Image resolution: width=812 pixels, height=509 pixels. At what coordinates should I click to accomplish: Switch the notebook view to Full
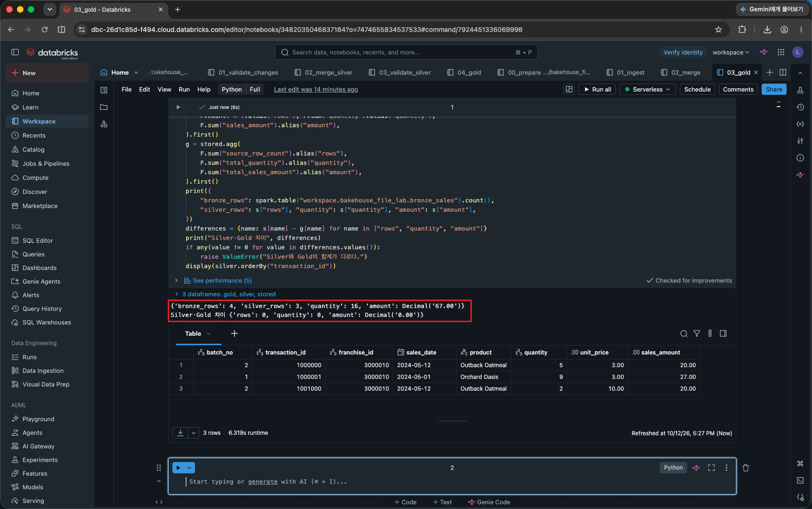[x=255, y=89]
